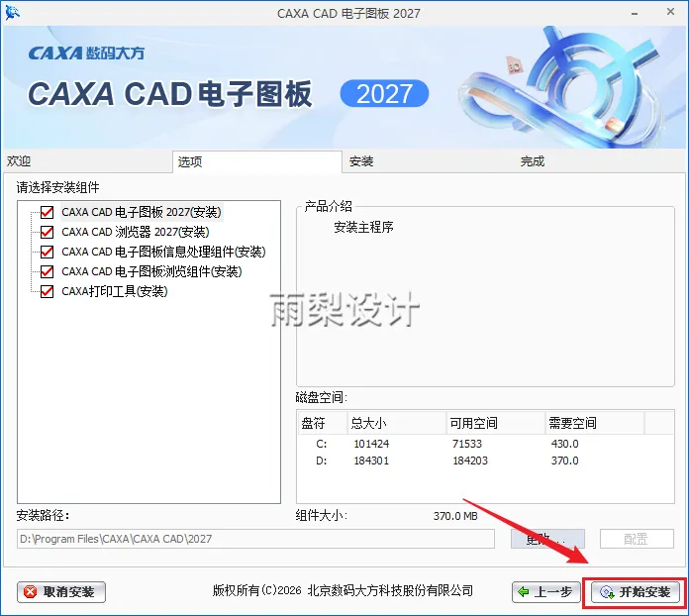Viewport: 689px width, 616px height.
Task: Click the CAXA app icon in title bar
Action: point(12,13)
